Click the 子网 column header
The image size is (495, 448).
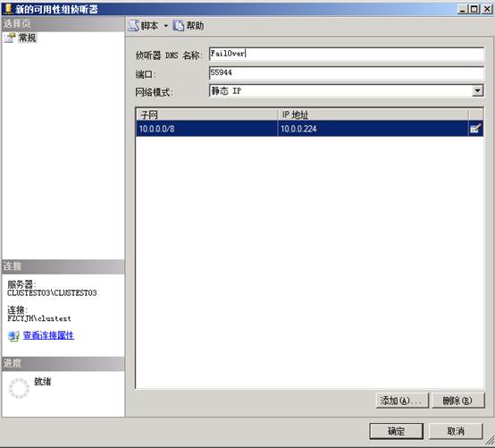click(206, 114)
